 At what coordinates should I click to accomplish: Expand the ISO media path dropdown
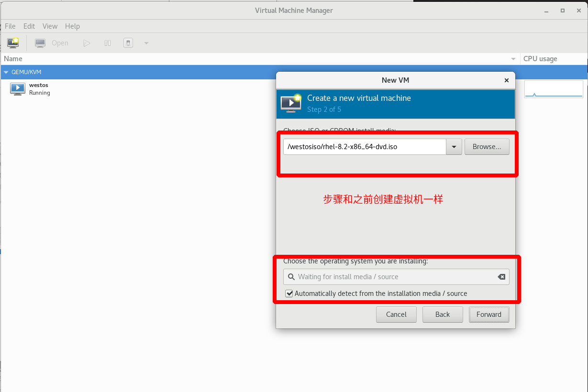(x=454, y=147)
